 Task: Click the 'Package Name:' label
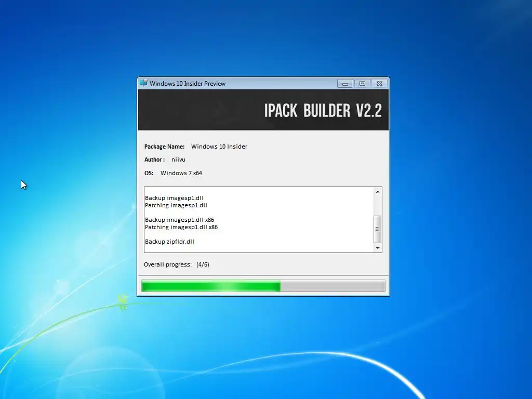[x=164, y=147]
